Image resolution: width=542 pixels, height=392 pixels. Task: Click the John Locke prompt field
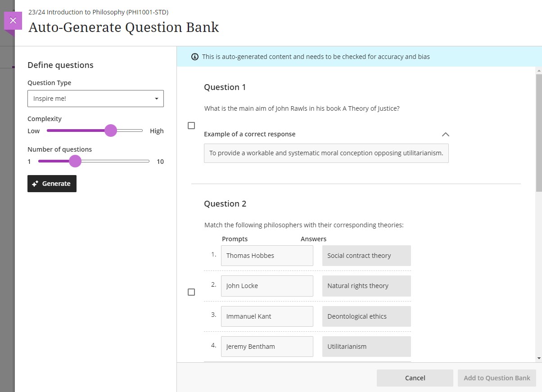click(x=267, y=286)
